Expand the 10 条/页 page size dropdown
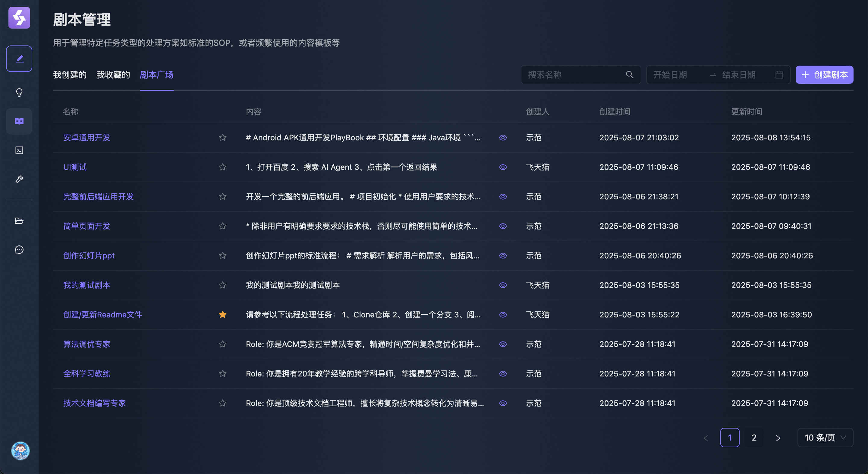Screen dimensions: 868x474 [x=825, y=437]
